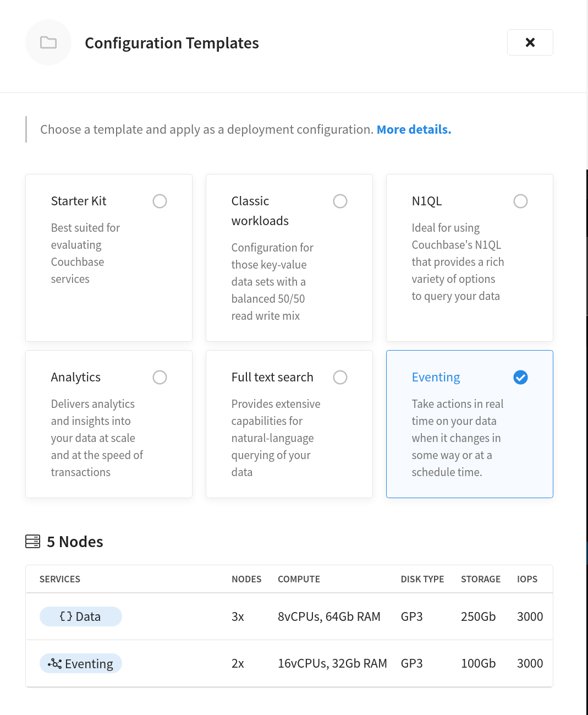Click the folder icon beside Configuration Templates

[x=48, y=42]
